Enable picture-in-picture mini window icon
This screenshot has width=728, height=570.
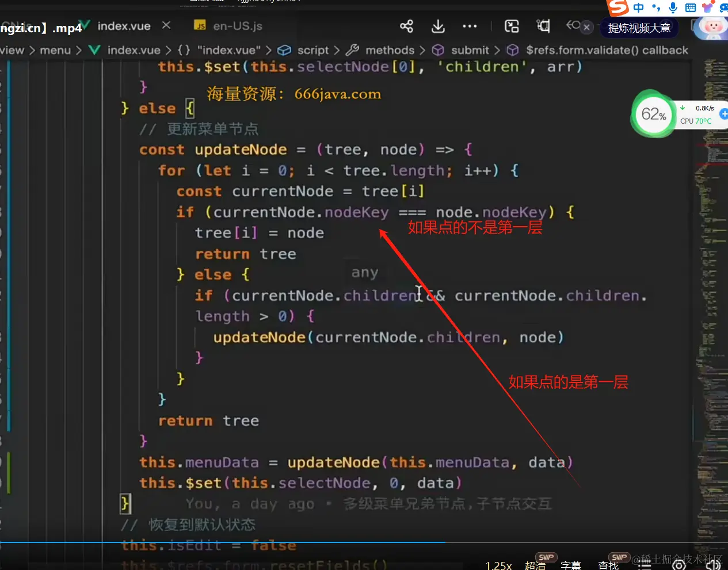(512, 26)
